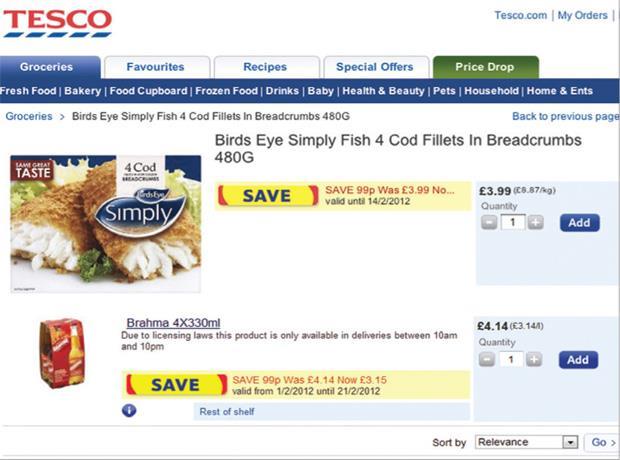Click the blue info icon
The image size is (620, 460).
pyautogui.click(x=129, y=411)
